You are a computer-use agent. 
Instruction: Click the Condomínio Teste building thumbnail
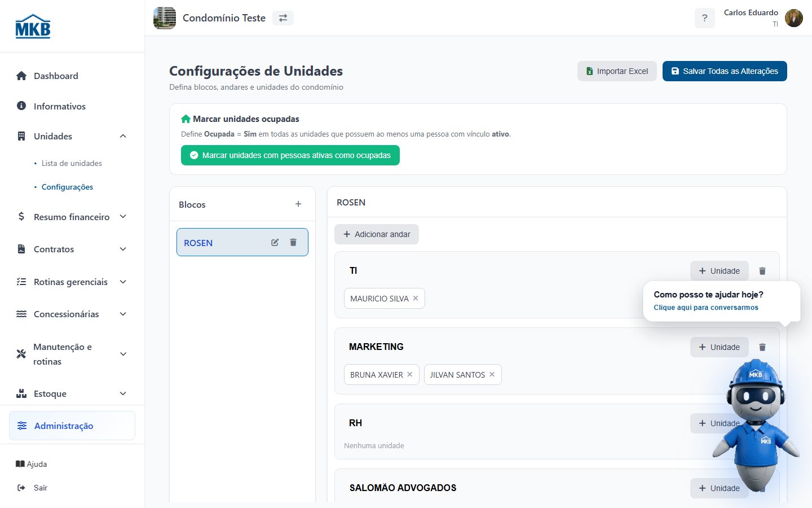point(165,18)
